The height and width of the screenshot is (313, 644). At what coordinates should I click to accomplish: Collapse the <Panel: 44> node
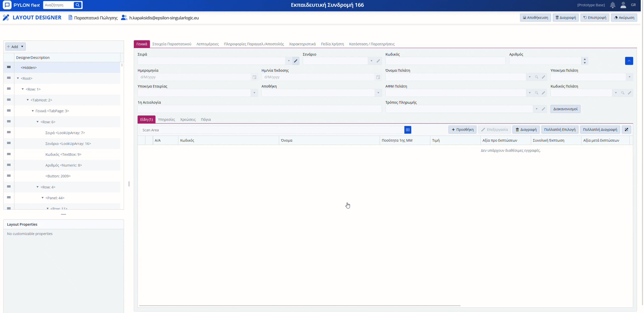click(43, 198)
